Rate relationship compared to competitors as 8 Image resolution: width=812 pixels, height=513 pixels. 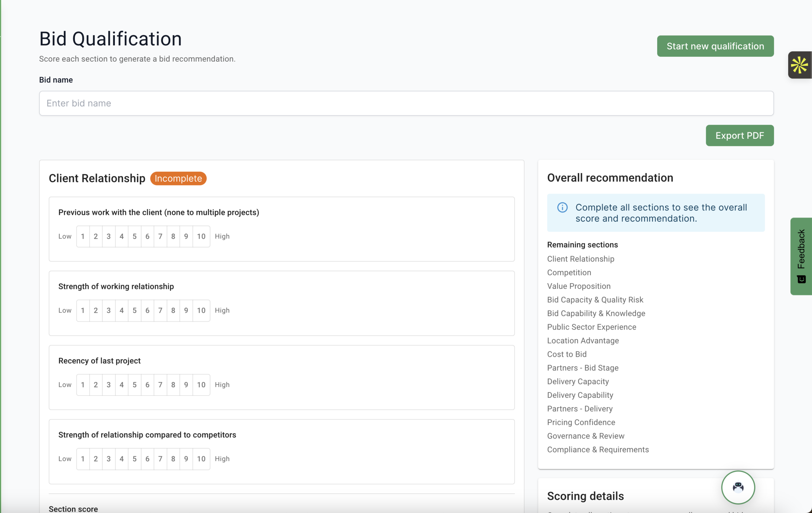coord(173,459)
